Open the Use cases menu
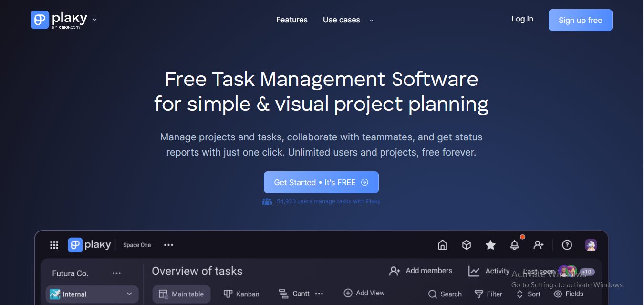 tap(342, 20)
